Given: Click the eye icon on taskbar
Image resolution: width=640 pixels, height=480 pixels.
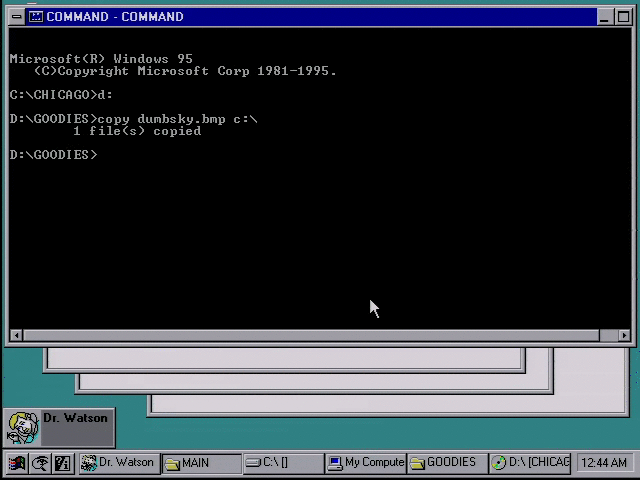Looking at the screenshot, I should tap(40, 463).
